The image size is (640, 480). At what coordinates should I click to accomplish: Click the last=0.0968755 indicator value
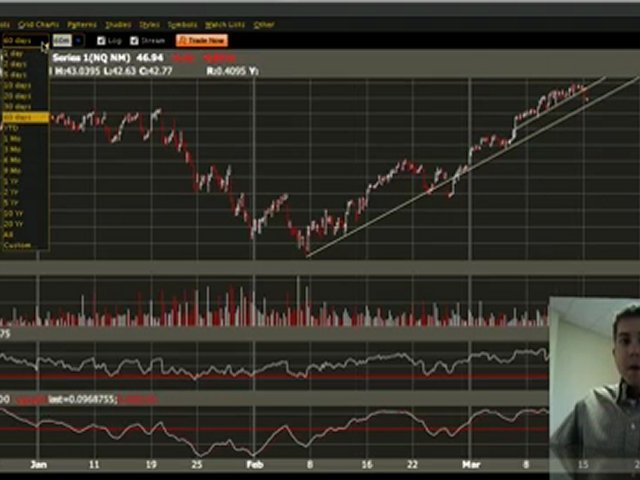[x=83, y=399]
